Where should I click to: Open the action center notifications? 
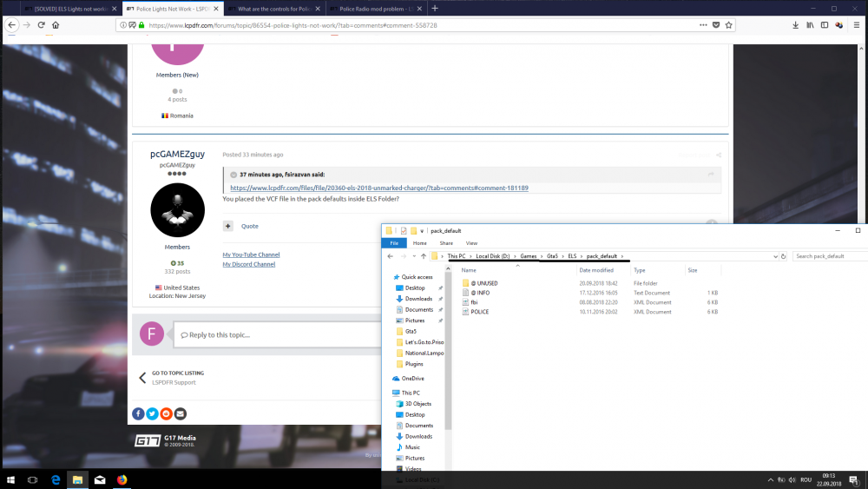coord(853,479)
